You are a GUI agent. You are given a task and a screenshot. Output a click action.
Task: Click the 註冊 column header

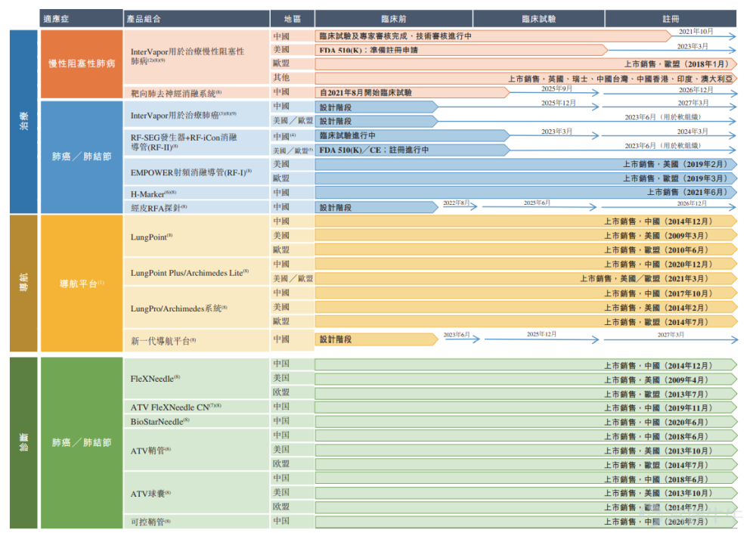point(670,19)
